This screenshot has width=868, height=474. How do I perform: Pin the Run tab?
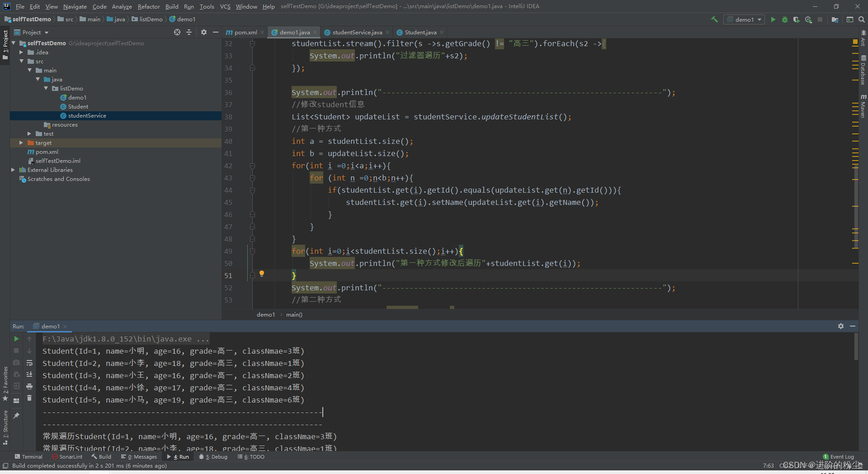coord(16,415)
